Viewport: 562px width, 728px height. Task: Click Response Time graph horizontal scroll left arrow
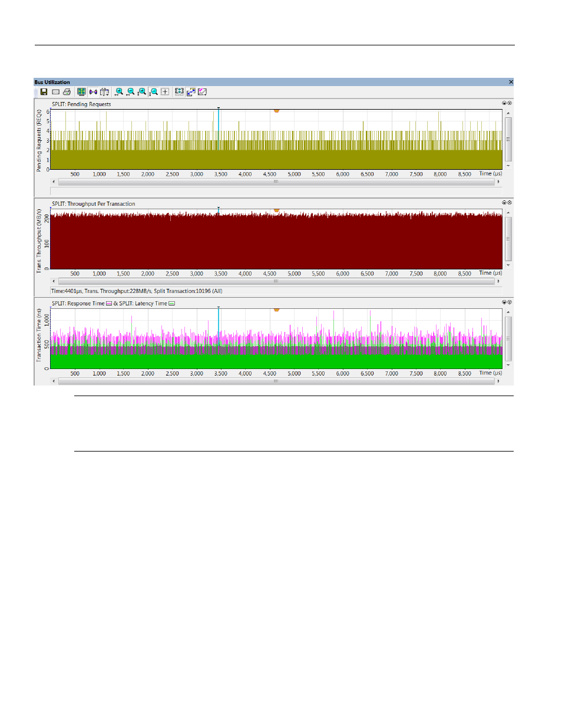click(54, 381)
